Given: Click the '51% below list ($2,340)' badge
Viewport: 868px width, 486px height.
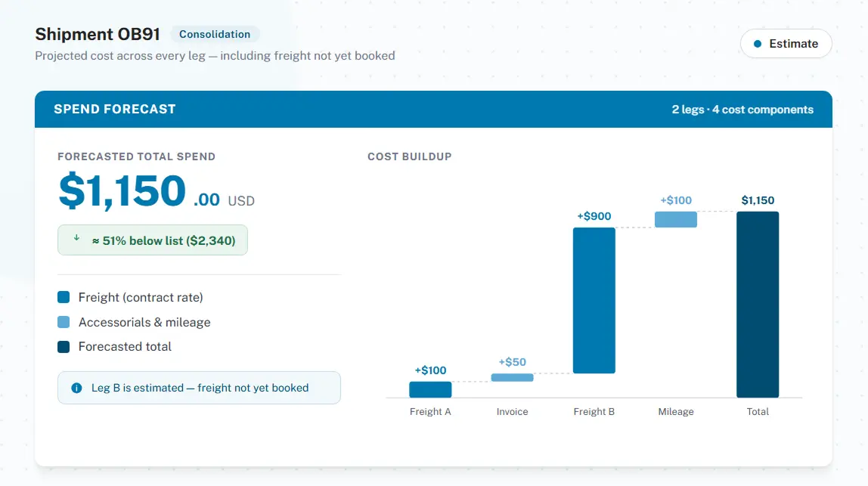Looking at the screenshot, I should point(153,240).
